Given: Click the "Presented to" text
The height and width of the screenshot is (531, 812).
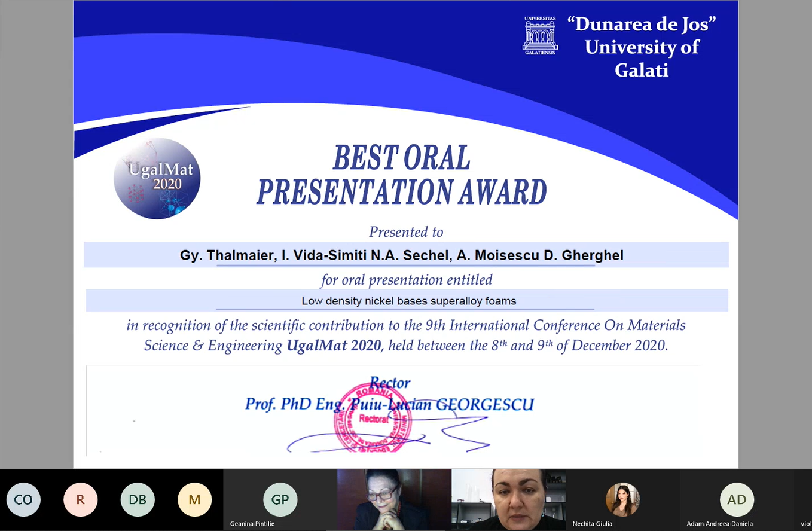Looking at the screenshot, I should (x=406, y=231).
